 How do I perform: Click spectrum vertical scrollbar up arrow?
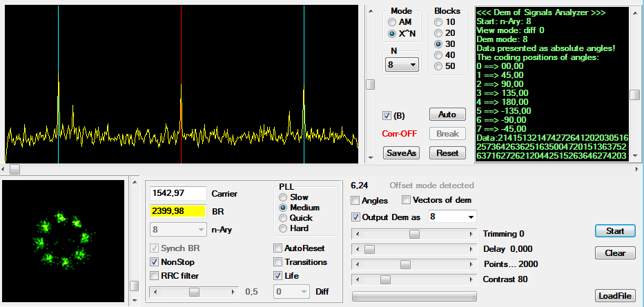point(371,11)
